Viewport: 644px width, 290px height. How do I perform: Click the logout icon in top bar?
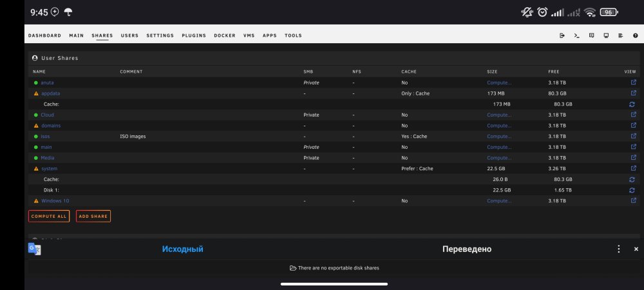[562, 35]
